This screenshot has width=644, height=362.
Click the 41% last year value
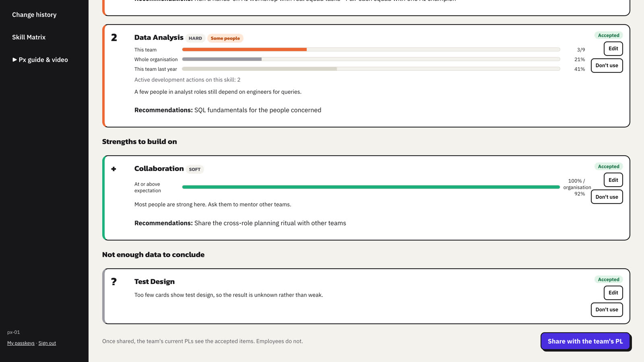(x=580, y=69)
